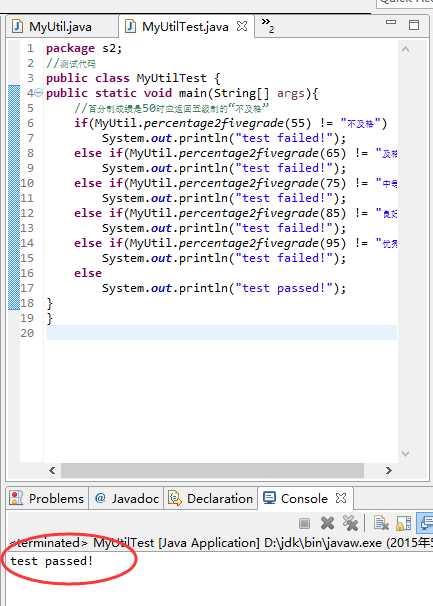
Task: Click the editor horizontal scrollbar thumb
Action: point(212,470)
